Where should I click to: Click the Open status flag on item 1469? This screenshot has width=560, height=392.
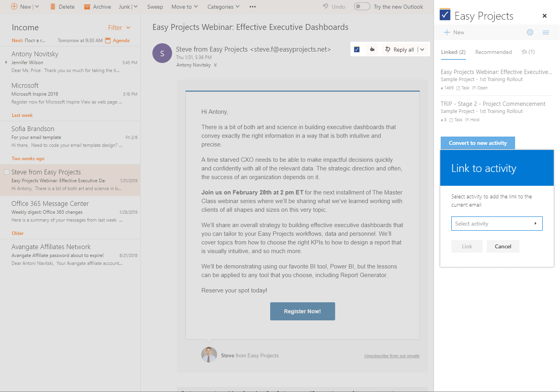click(x=474, y=88)
